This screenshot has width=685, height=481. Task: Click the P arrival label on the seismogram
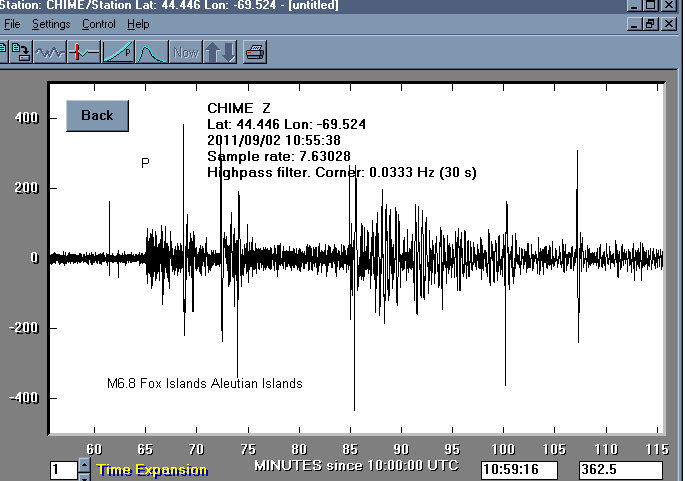(x=145, y=162)
